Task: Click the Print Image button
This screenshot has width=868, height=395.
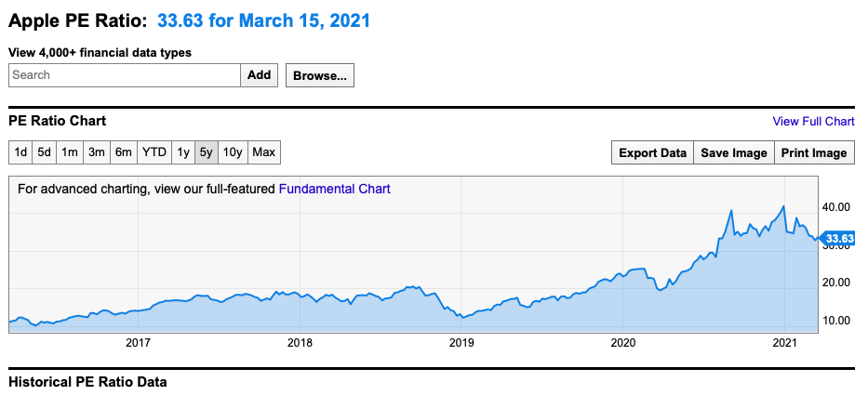Action: coord(814,153)
